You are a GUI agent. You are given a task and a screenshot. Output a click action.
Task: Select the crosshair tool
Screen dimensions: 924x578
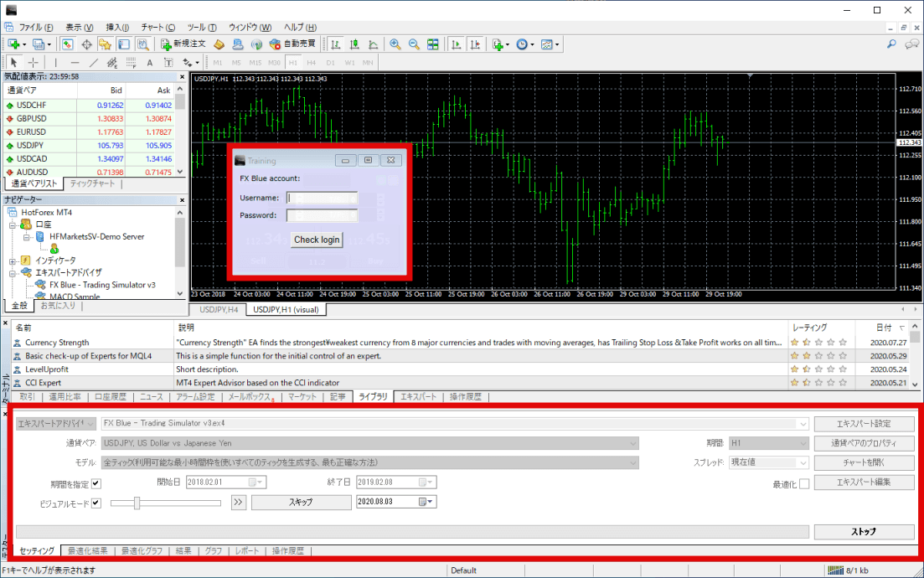(33, 63)
